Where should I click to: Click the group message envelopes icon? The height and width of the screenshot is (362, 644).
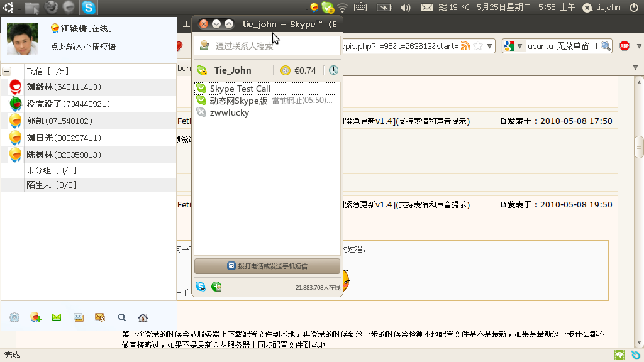pos(79,317)
